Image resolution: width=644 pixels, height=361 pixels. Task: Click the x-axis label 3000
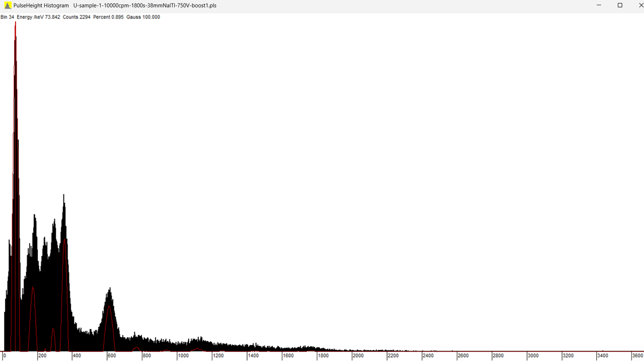pyautogui.click(x=533, y=356)
